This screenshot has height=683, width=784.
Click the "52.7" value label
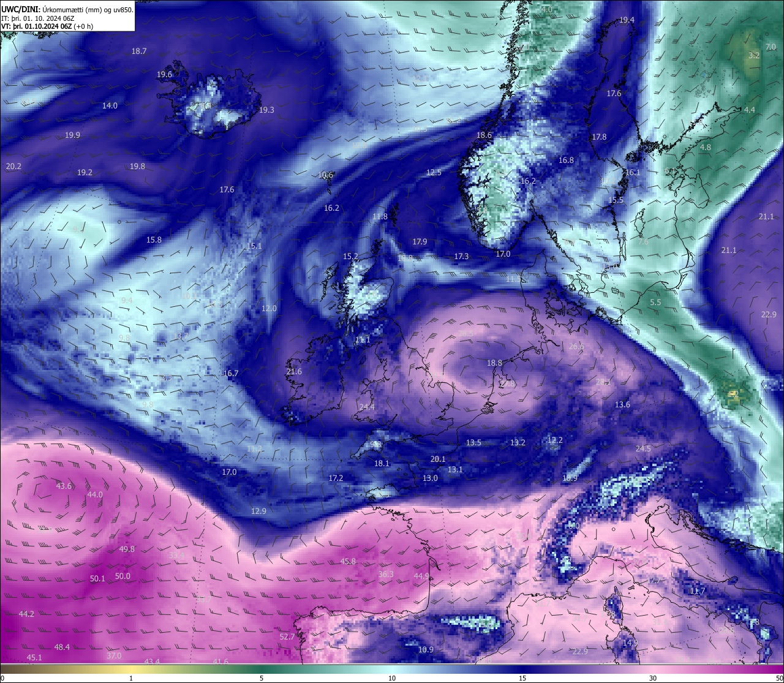pyautogui.click(x=287, y=638)
